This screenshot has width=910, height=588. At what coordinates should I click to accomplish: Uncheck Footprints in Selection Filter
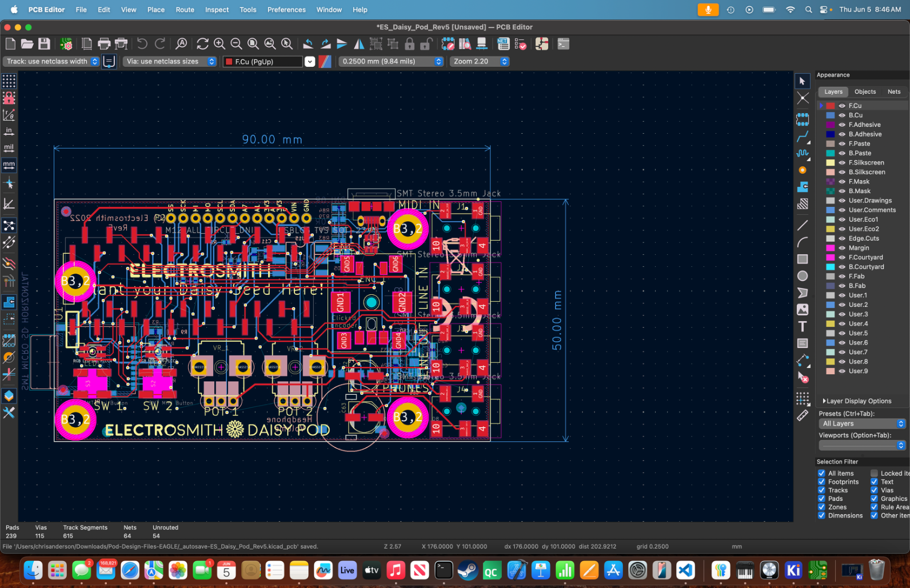821,482
